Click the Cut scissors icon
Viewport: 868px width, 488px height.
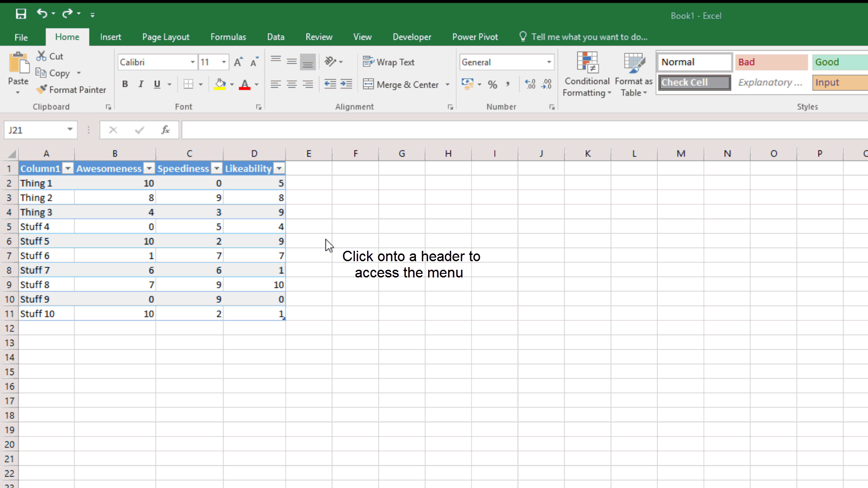point(42,56)
